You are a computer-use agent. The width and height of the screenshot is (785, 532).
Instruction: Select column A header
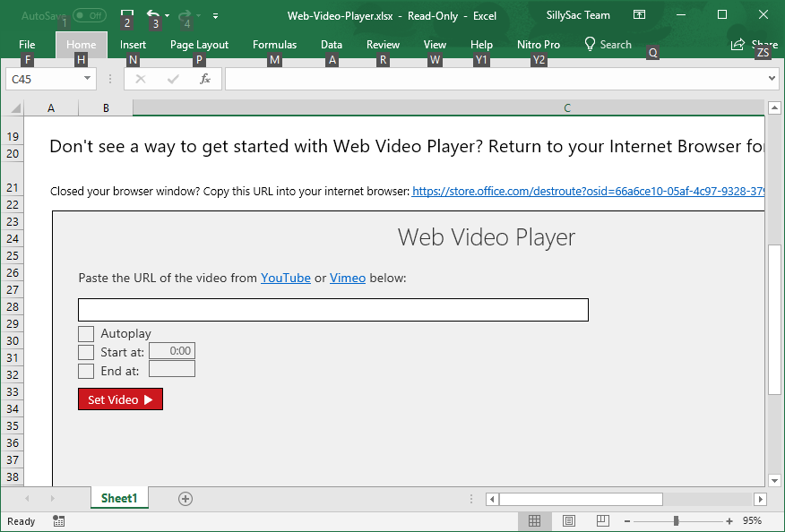click(51, 107)
